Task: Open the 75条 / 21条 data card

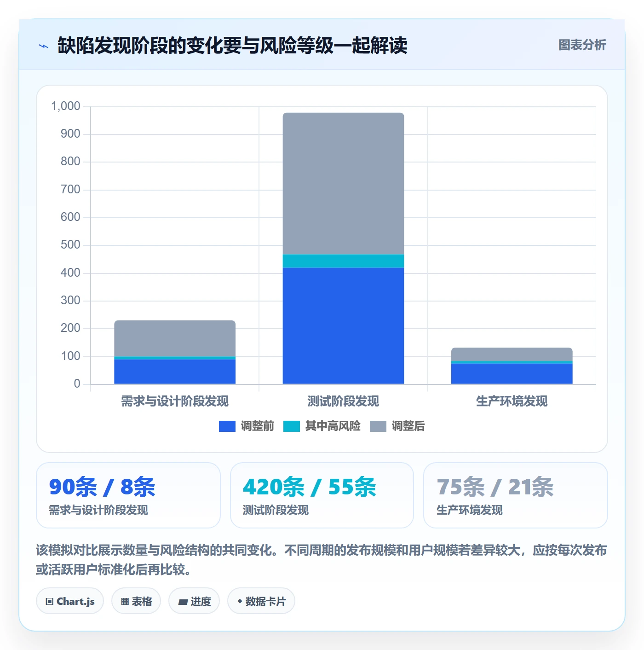Action: (516, 495)
